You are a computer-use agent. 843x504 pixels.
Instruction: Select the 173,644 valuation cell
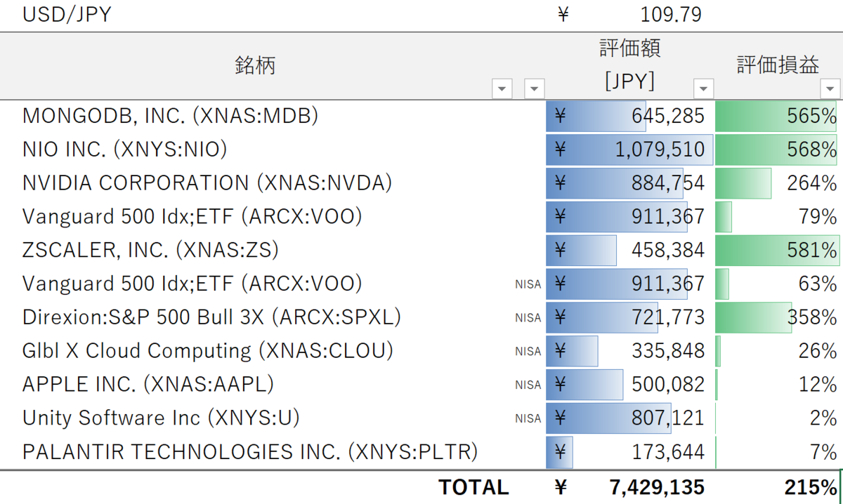point(630,453)
